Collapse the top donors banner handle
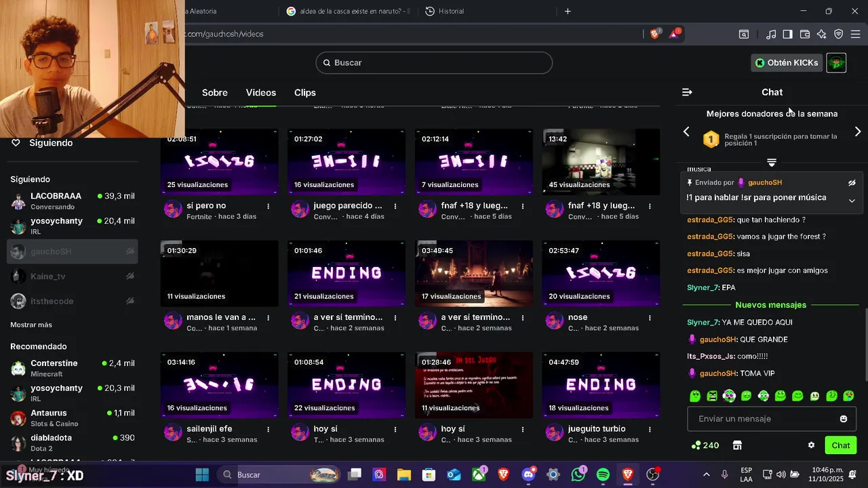This screenshot has height=488, width=868. (x=772, y=163)
